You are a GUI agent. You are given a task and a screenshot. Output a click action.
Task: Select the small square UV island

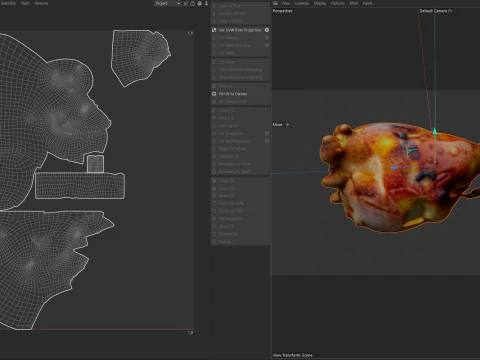pyautogui.click(x=95, y=164)
